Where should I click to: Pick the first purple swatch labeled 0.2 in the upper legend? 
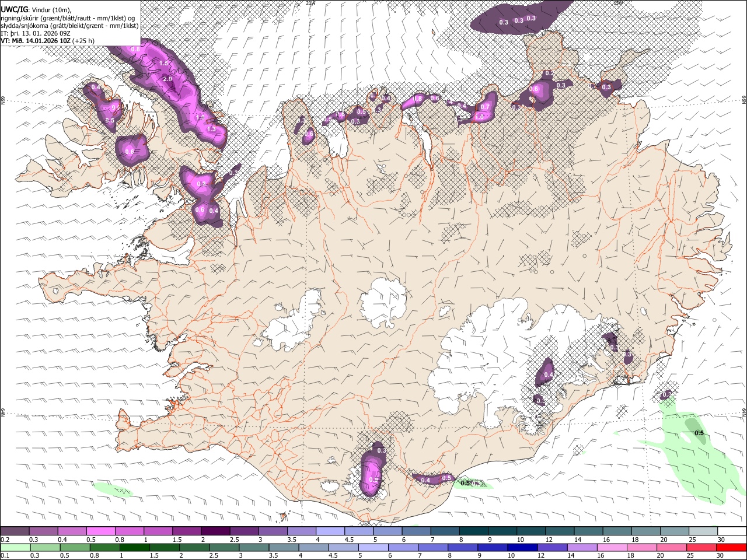click(x=15, y=531)
